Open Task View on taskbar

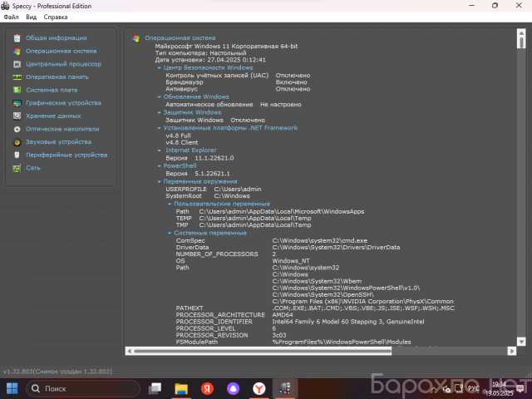point(155,388)
